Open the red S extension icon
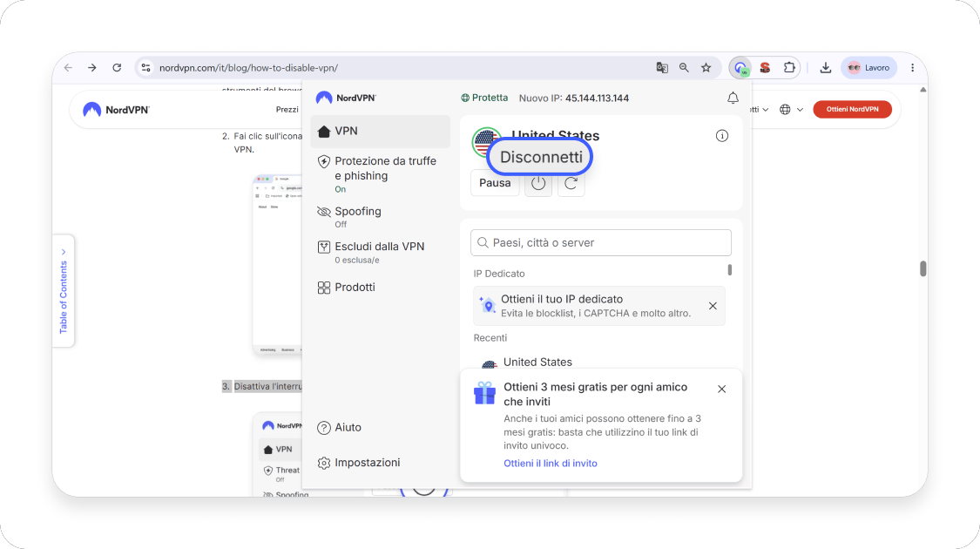980x549 pixels. pos(765,67)
